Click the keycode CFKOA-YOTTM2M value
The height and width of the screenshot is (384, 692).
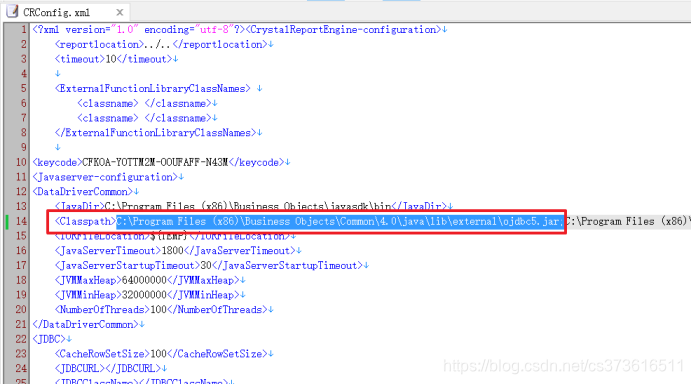pyautogui.click(x=155, y=162)
